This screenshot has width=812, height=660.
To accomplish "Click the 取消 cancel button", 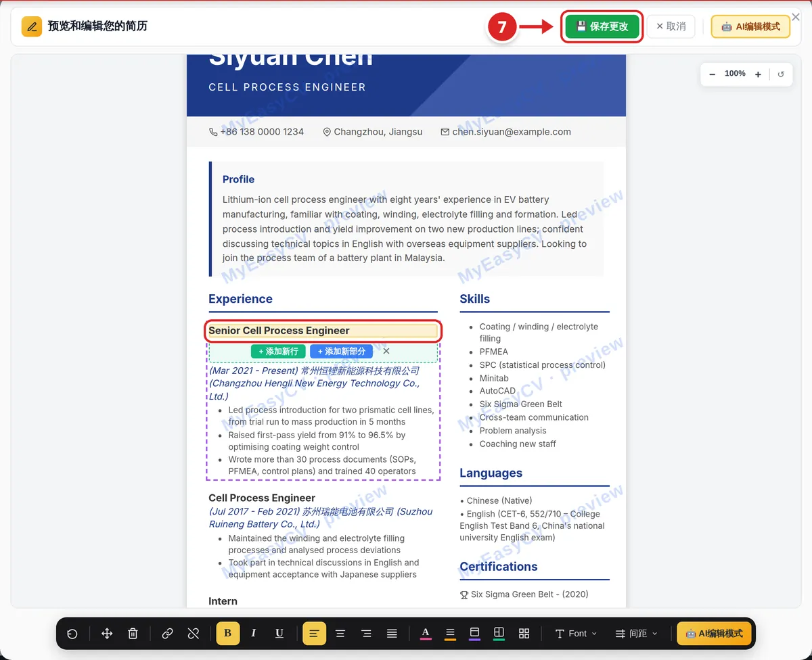I will (x=671, y=26).
